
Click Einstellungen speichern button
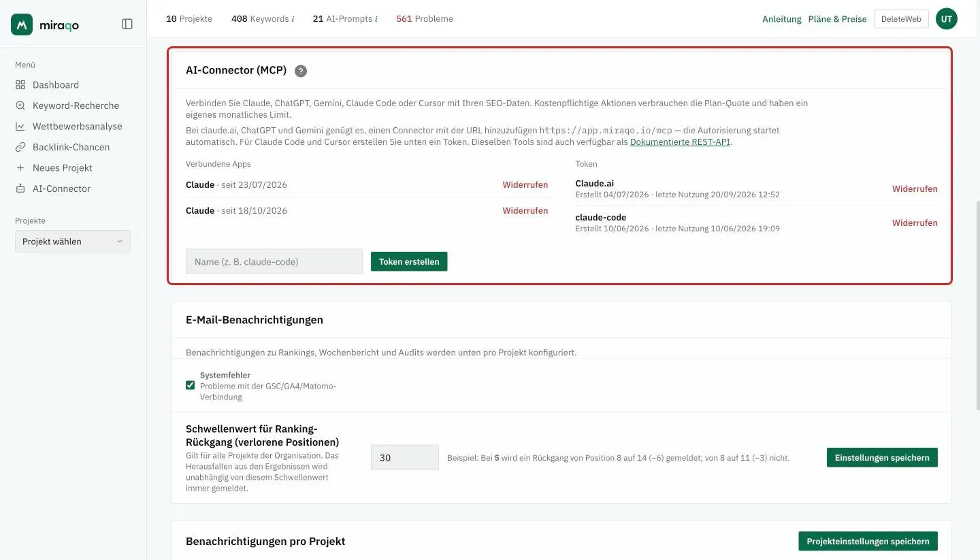tap(882, 457)
